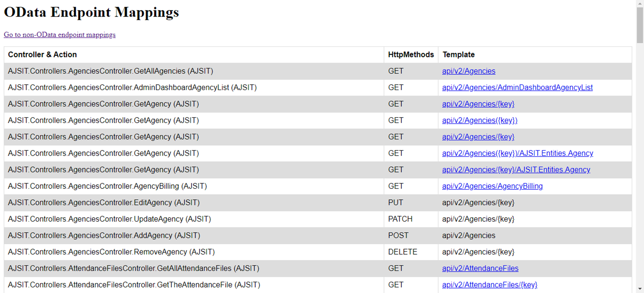Click the Controller & Action column header
Image resolution: width=644 pixels, height=293 pixels.
pyautogui.click(x=43, y=54)
